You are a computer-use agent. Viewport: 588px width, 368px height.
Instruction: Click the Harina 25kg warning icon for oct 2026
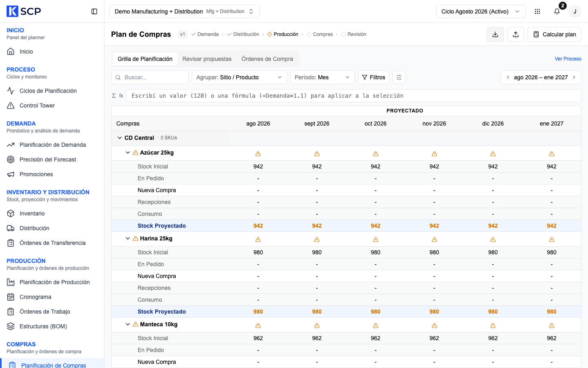coord(376,240)
